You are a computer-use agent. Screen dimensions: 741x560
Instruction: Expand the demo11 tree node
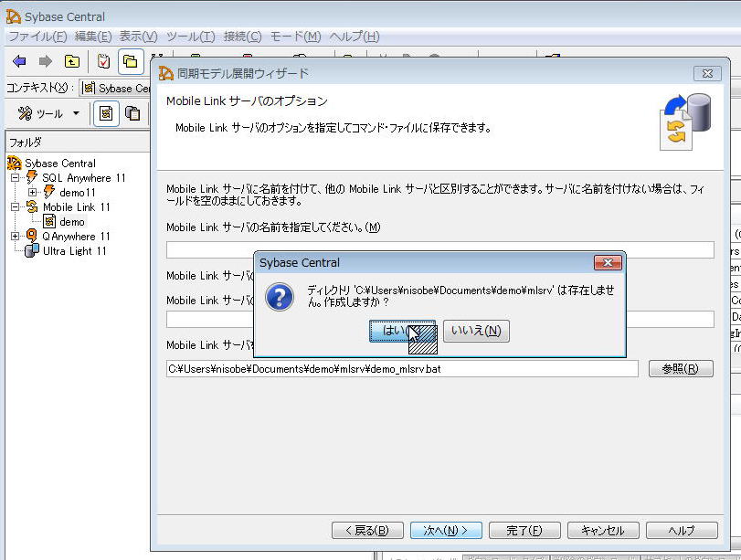(32, 193)
